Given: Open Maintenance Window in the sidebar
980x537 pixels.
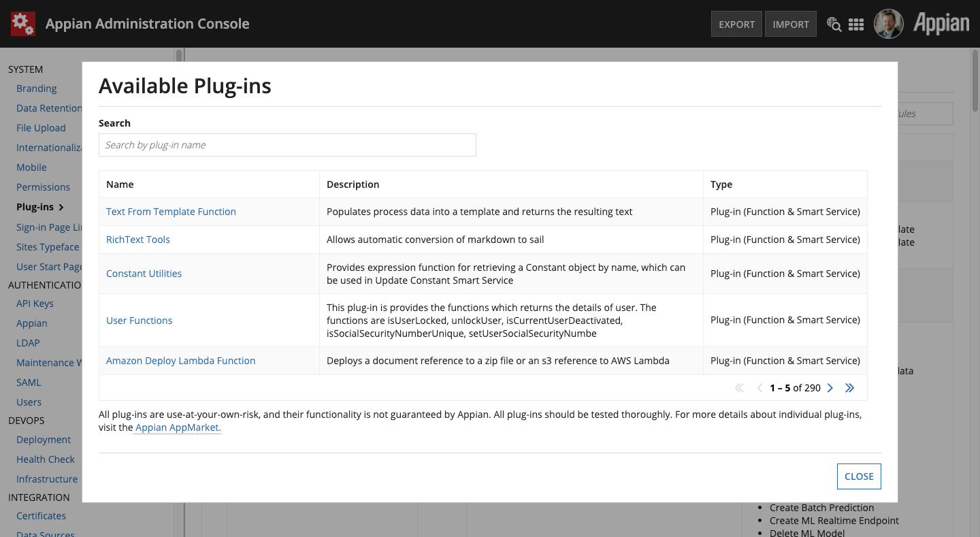Looking at the screenshot, I should pyautogui.click(x=49, y=363).
